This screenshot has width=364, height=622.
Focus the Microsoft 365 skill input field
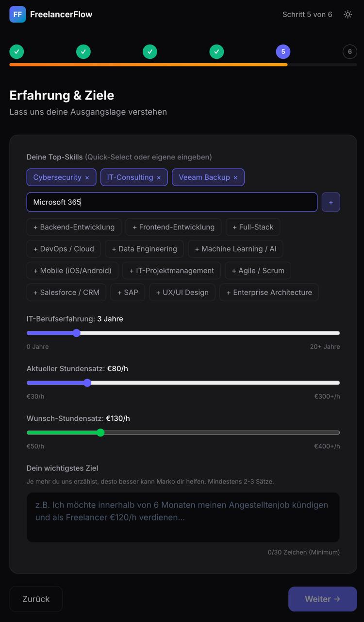click(x=172, y=202)
